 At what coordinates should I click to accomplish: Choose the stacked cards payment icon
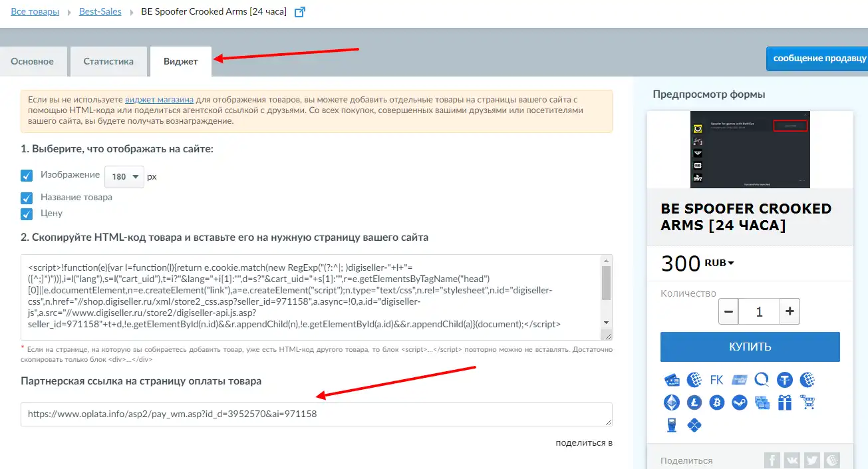pos(762,402)
